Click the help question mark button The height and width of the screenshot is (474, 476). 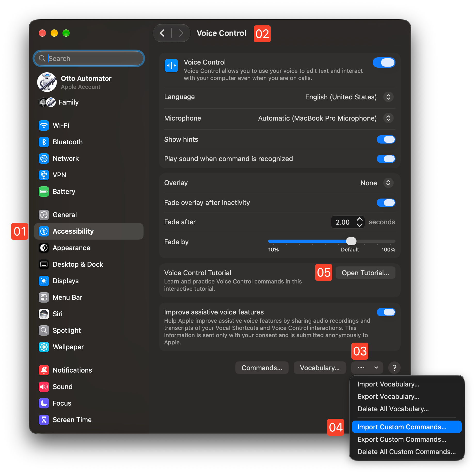tap(394, 368)
